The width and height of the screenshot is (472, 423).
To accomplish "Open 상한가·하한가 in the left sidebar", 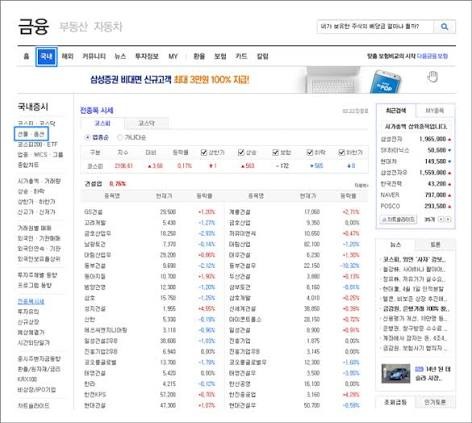I will [36, 202].
